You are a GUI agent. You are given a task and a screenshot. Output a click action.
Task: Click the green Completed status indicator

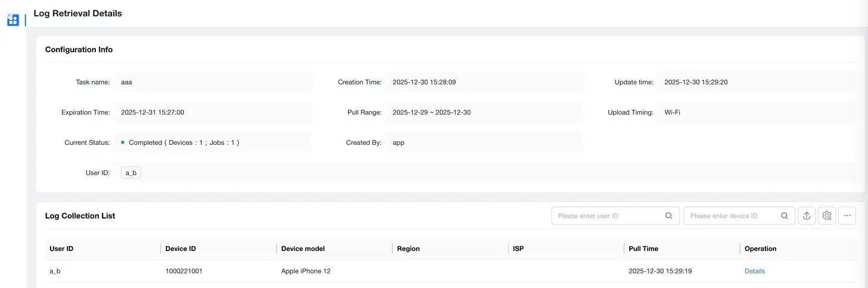point(123,142)
